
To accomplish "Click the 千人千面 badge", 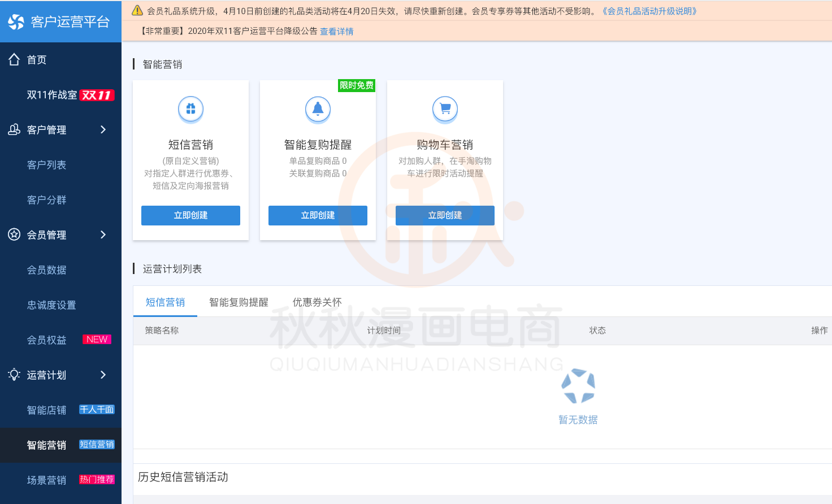I will pyautogui.click(x=97, y=410).
